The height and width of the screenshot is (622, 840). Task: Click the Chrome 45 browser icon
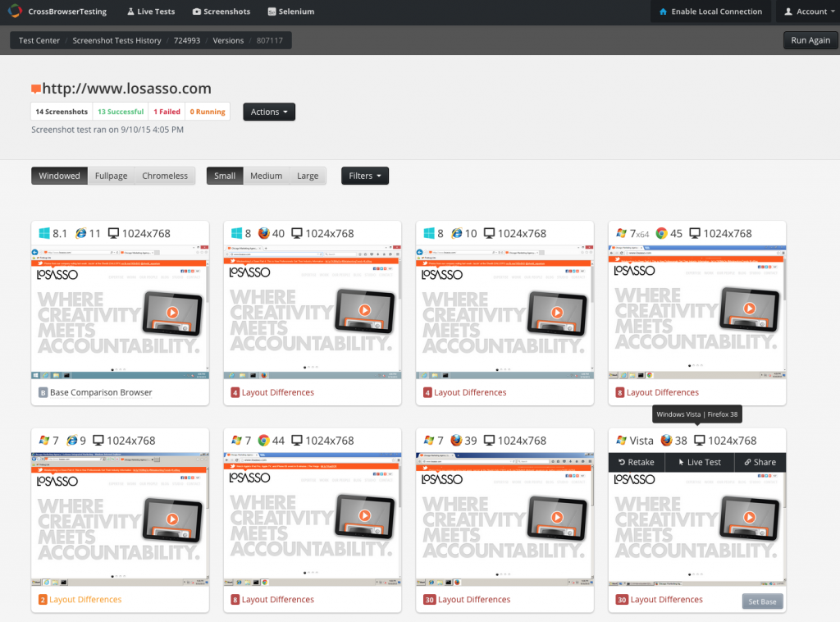[x=662, y=233]
